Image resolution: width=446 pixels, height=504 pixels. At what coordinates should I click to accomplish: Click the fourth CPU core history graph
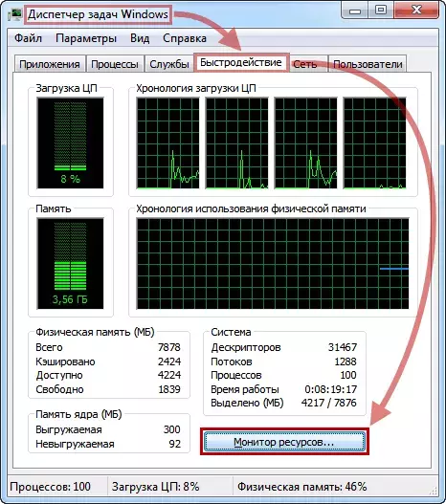(374, 143)
